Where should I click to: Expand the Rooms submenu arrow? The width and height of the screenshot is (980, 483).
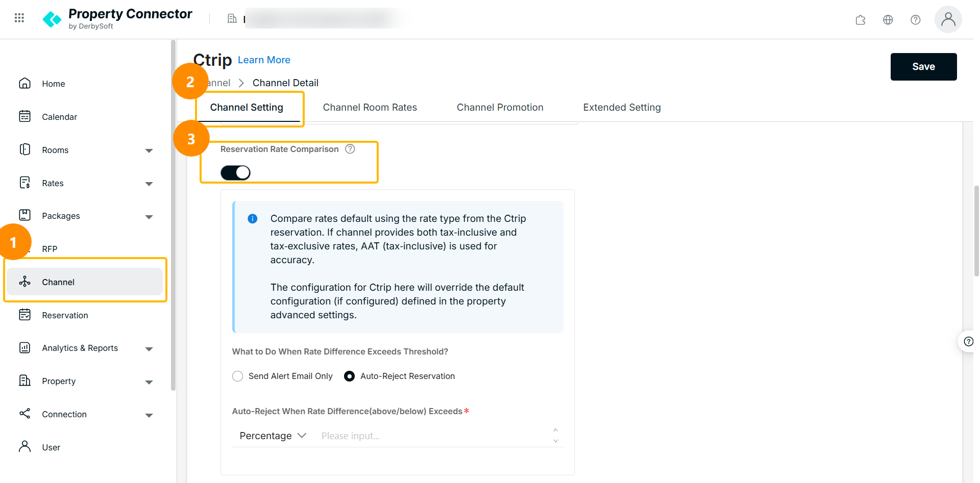(x=149, y=150)
